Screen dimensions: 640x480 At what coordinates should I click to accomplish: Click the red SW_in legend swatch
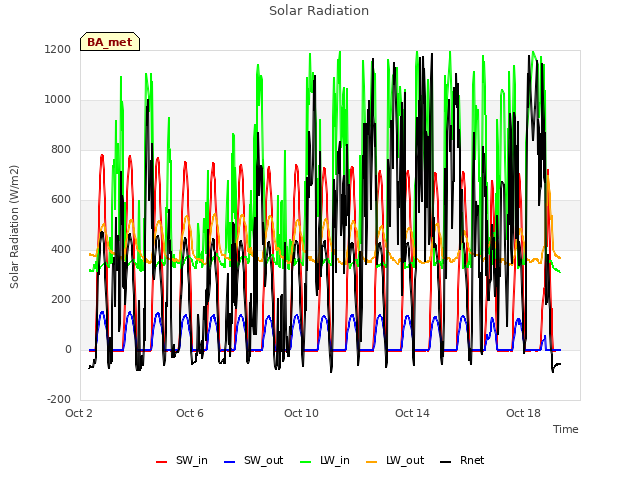[162, 462]
